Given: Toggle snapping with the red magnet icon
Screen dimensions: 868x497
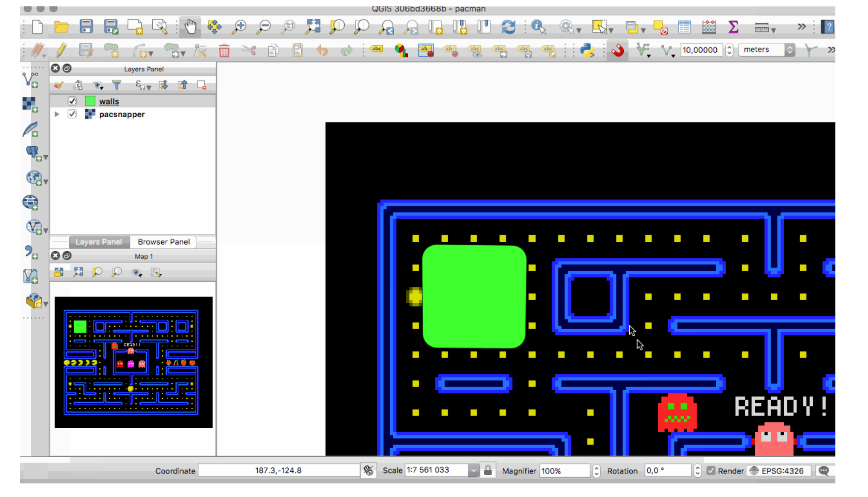Looking at the screenshot, I should [617, 50].
